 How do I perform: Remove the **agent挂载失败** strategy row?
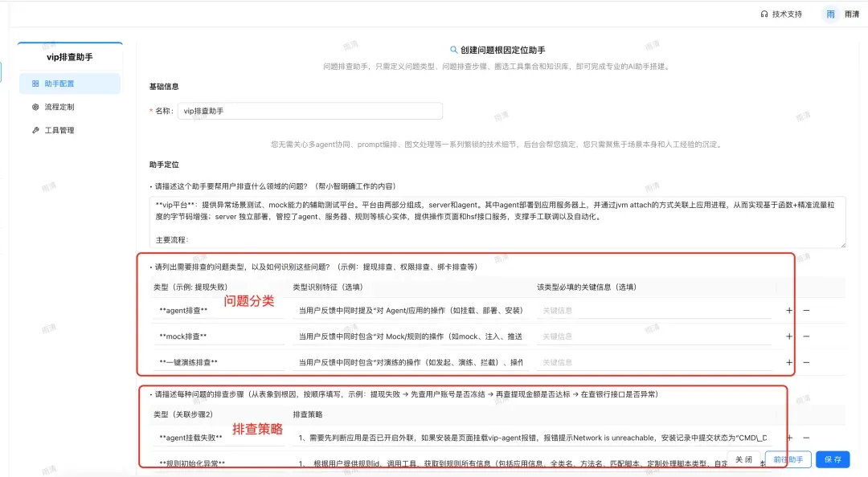pyautogui.click(x=807, y=438)
